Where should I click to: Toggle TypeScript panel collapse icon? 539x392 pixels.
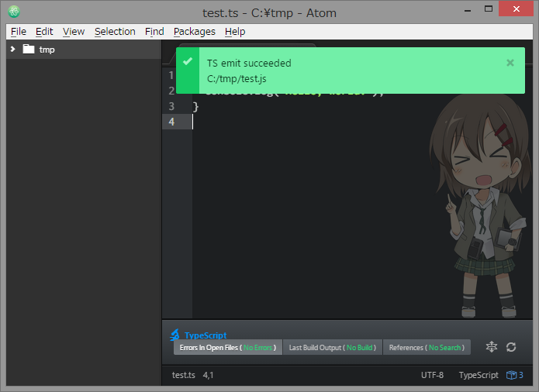[x=492, y=348]
